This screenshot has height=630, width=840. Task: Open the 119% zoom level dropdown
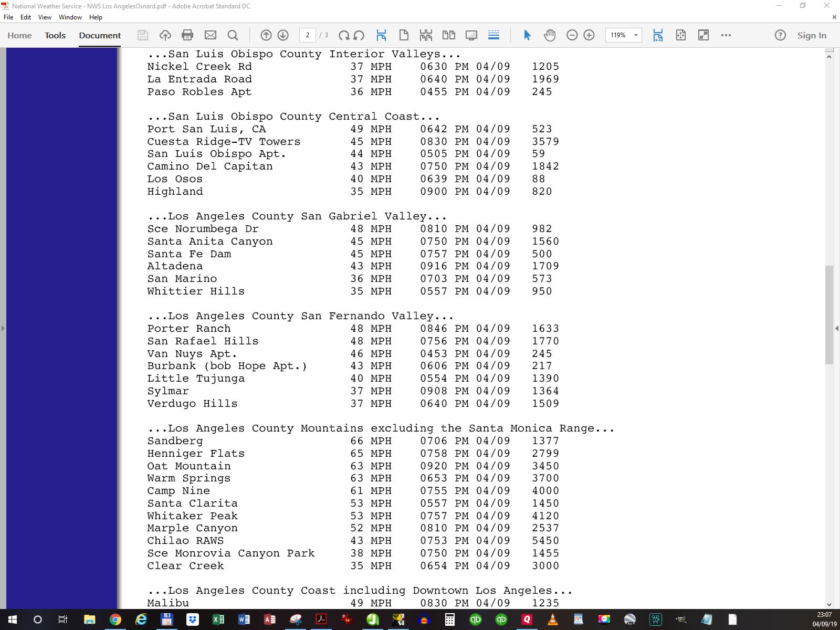tap(636, 35)
